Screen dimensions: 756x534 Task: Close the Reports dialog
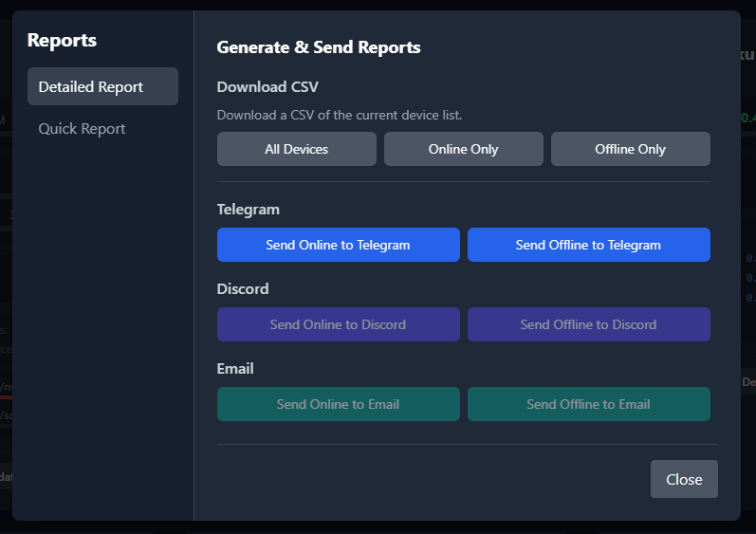click(x=683, y=479)
